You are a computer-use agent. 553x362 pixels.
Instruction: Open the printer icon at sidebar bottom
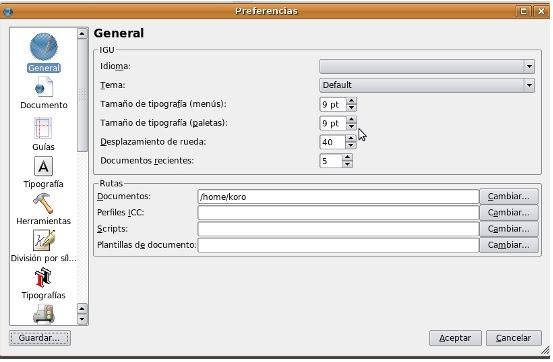click(44, 314)
